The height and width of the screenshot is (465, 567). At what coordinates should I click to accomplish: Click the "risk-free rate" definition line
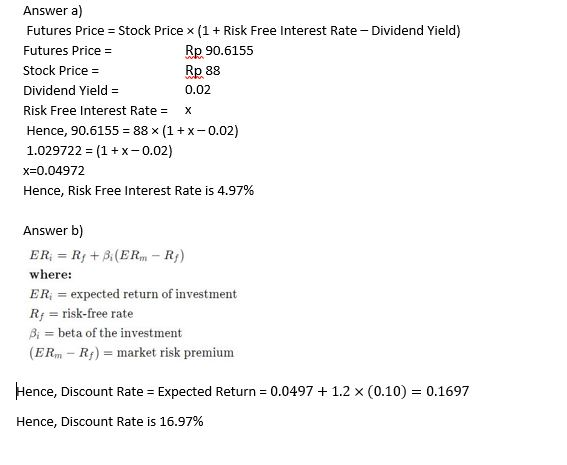[98, 313]
